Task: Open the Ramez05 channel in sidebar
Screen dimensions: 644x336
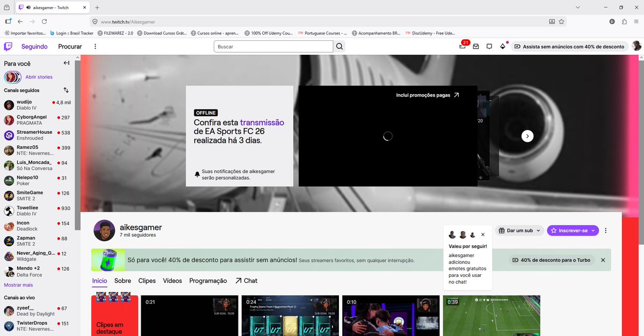Action: click(x=38, y=150)
